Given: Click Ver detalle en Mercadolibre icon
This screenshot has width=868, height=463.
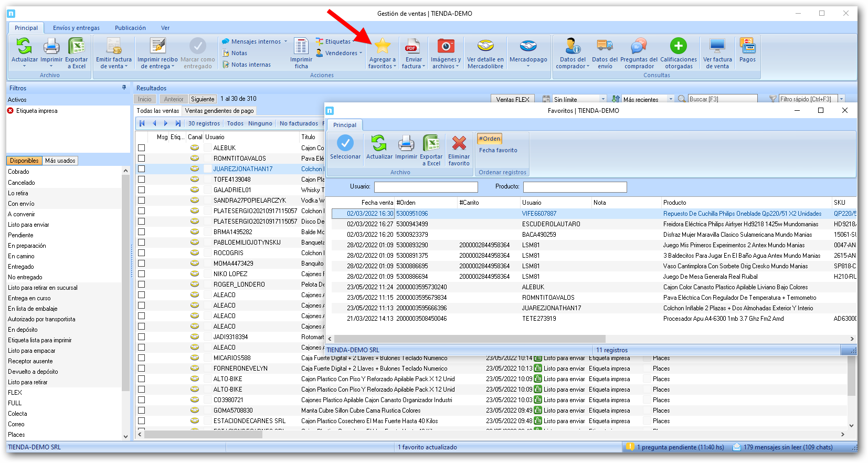Looking at the screenshot, I should pos(485,47).
